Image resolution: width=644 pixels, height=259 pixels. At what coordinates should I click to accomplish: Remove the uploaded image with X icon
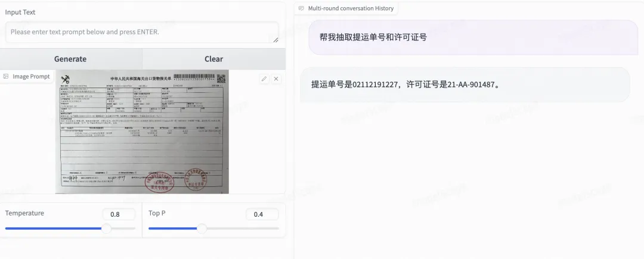click(277, 79)
